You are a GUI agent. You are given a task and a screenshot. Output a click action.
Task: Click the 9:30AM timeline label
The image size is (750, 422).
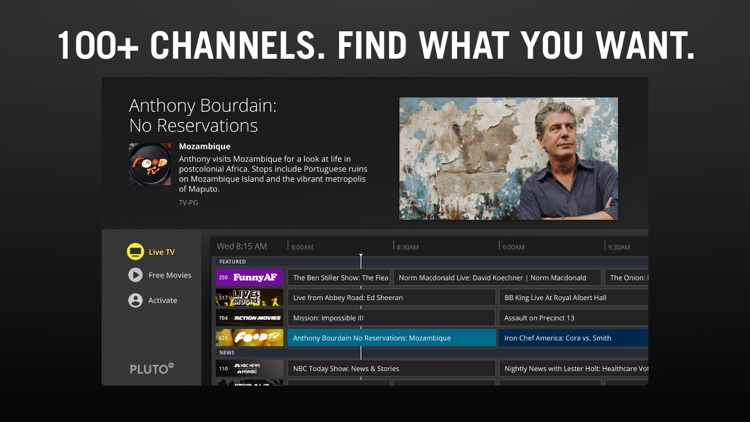(619, 247)
